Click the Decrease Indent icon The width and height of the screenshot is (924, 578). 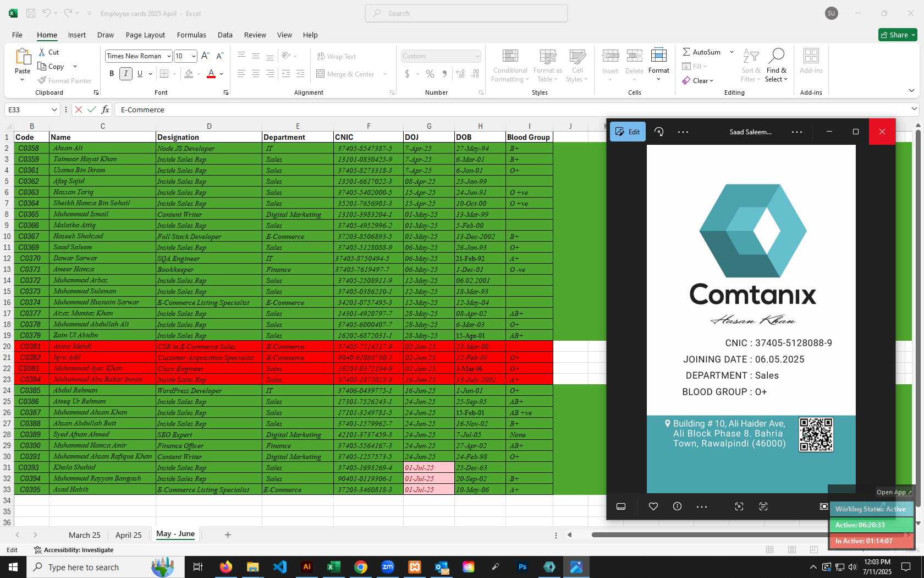pyautogui.click(x=286, y=74)
